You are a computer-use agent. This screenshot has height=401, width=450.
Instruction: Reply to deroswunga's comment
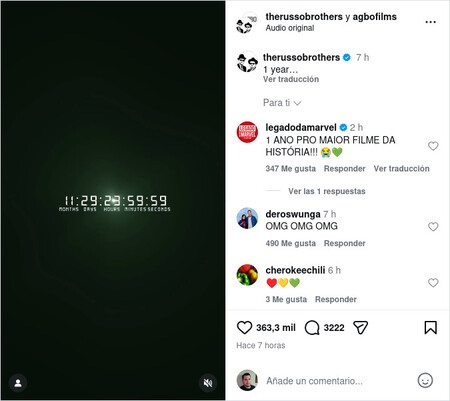[x=345, y=243]
